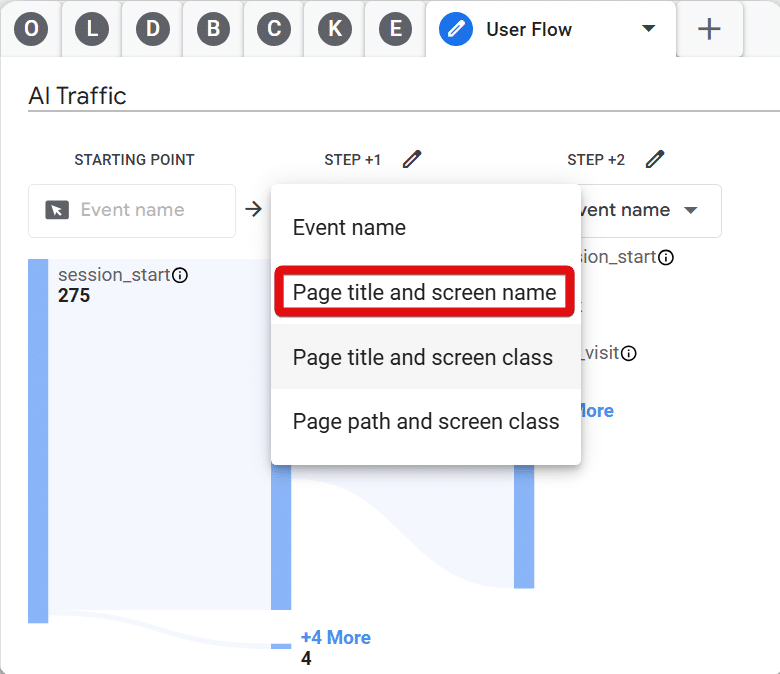Click the starting point Event name box

132,211
